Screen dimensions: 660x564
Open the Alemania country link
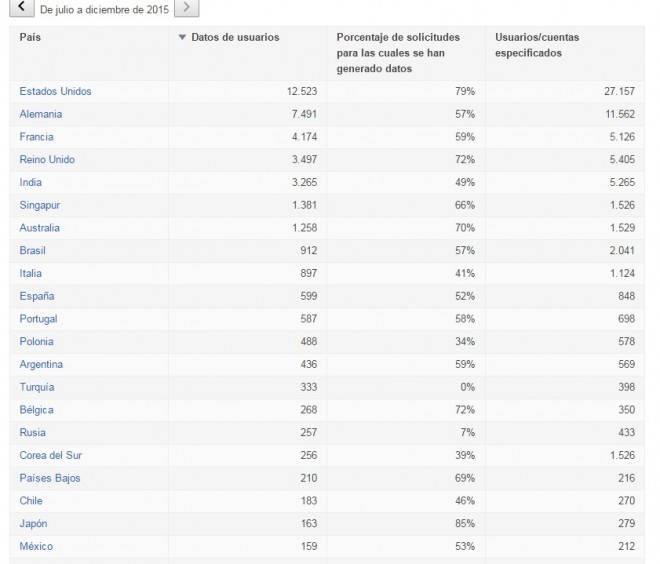click(x=40, y=114)
